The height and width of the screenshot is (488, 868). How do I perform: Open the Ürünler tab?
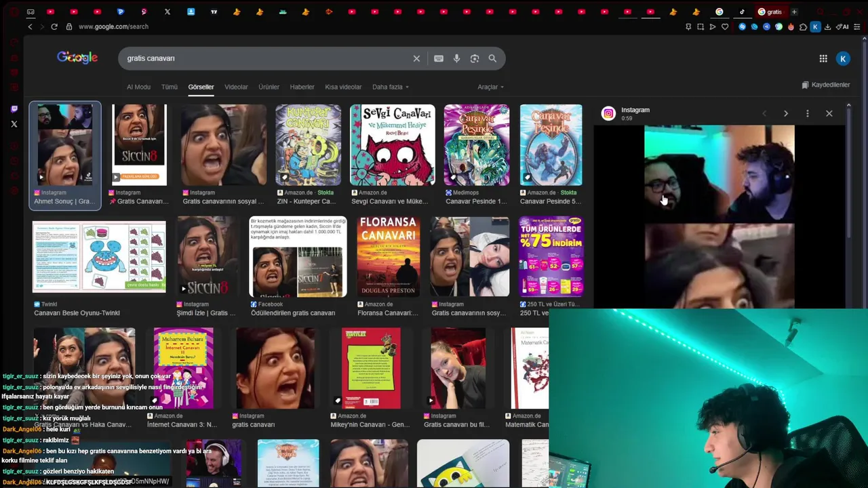tap(269, 87)
